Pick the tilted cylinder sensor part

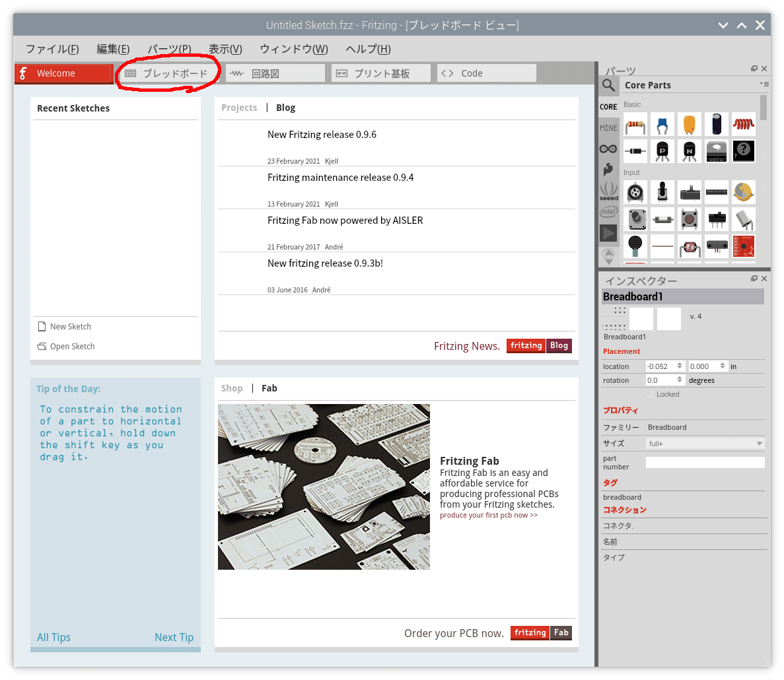pyautogui.click(x=744, y=219)
